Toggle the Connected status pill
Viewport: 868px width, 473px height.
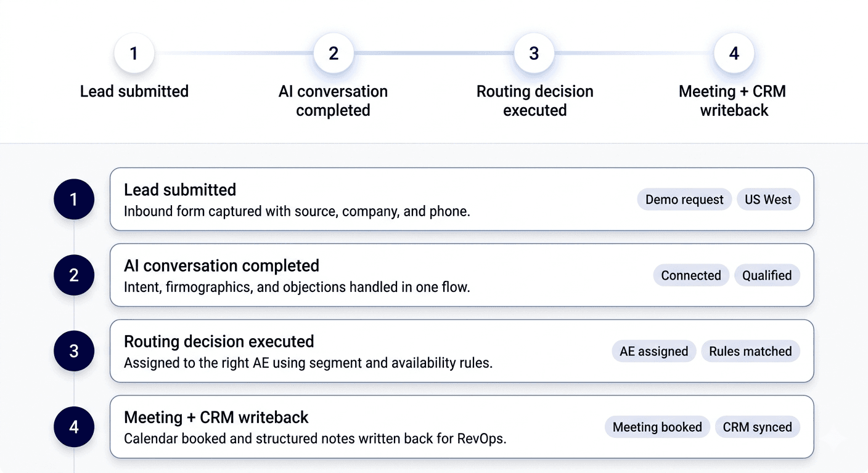[x=691, y=275]
